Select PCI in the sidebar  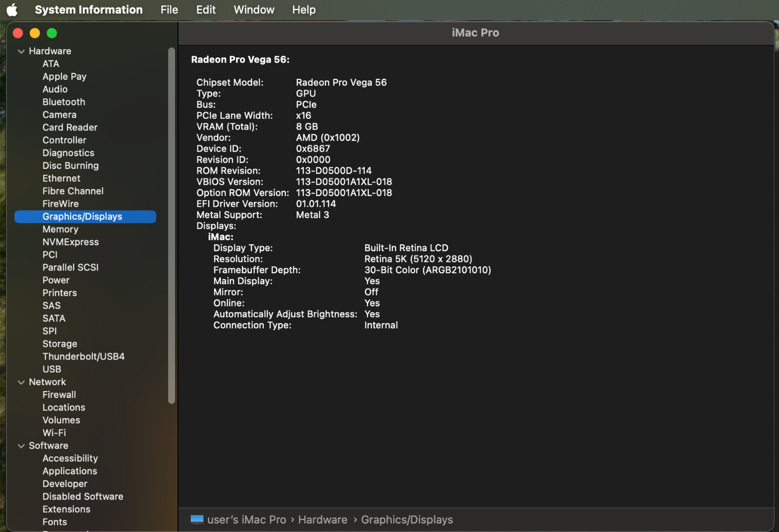click(50, 255)
